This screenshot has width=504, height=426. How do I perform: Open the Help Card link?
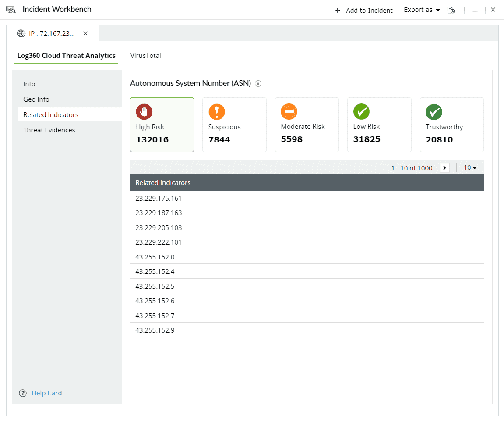pyautogui.click(x=46, y=393)
